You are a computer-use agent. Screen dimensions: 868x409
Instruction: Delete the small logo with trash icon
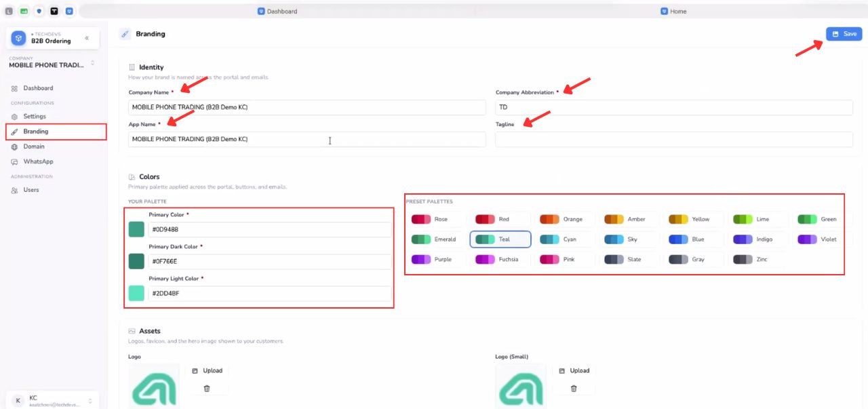(x=574, y=389)
